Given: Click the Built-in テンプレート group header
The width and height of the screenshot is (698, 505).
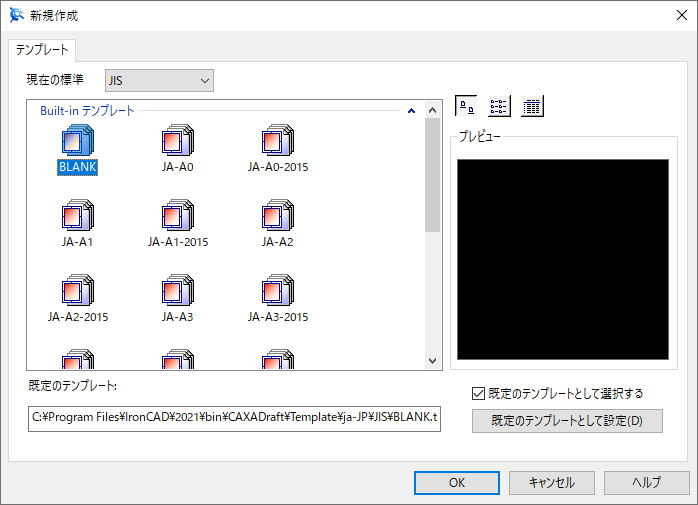Looking at the screenshot, I should pos(87,111).
